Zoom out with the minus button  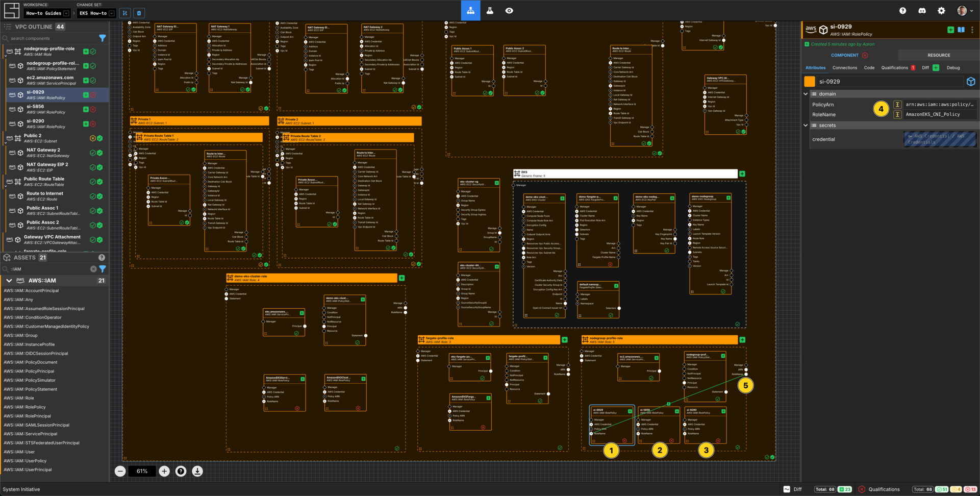[120, 471]
